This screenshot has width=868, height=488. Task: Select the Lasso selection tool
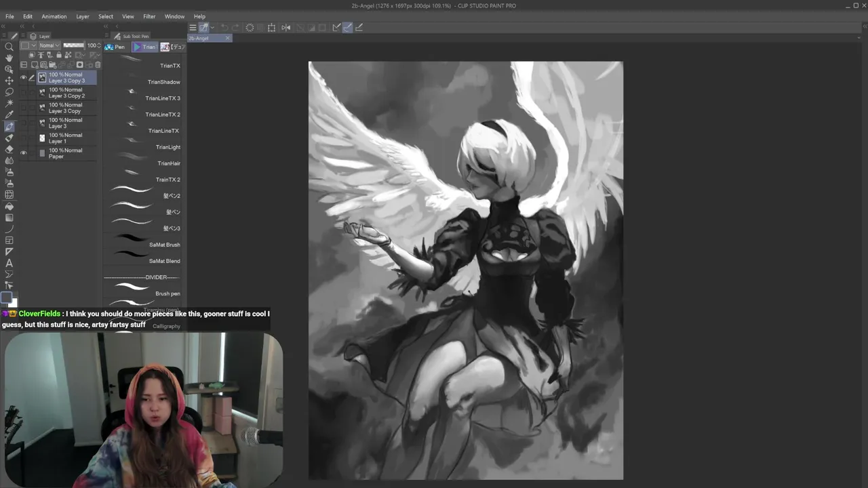click(9, 92)
